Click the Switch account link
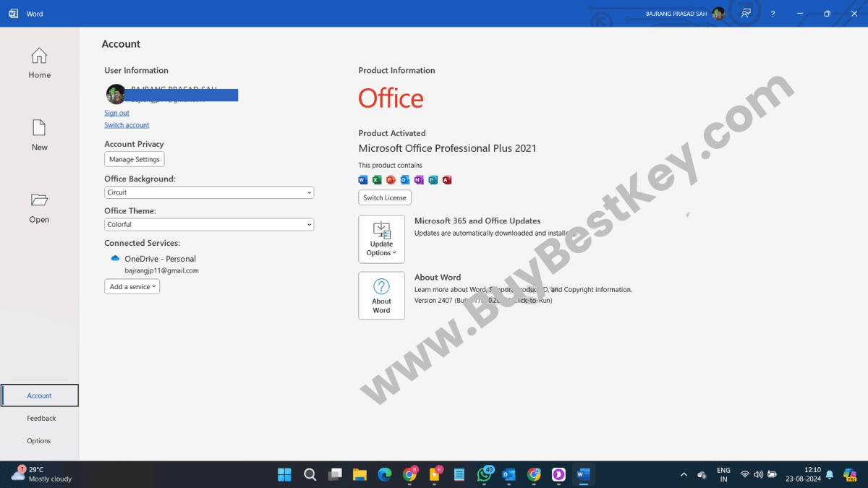The width and height of the screenshot is (868, 488). 127,125
